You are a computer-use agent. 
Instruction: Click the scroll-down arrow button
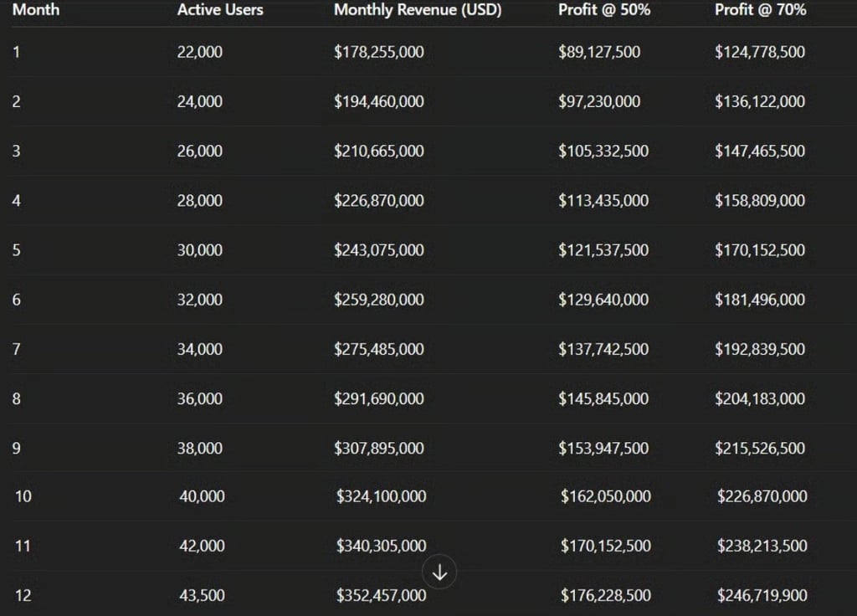coord(440,572)
